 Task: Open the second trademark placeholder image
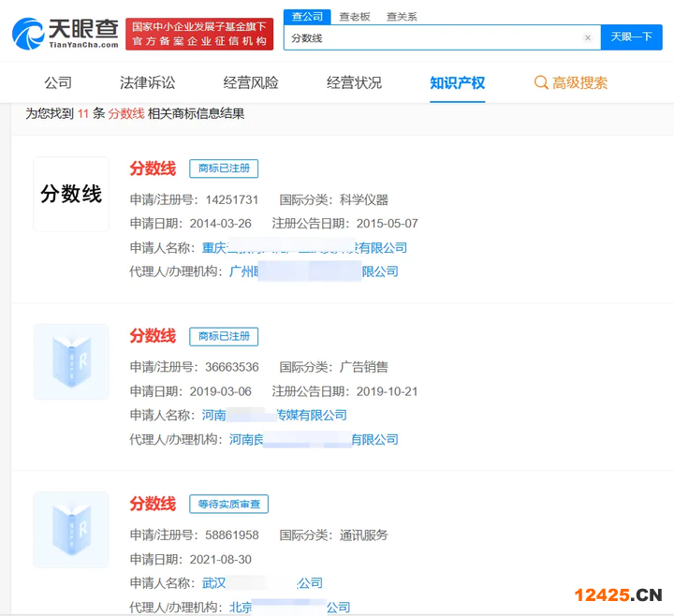(71, 362)
